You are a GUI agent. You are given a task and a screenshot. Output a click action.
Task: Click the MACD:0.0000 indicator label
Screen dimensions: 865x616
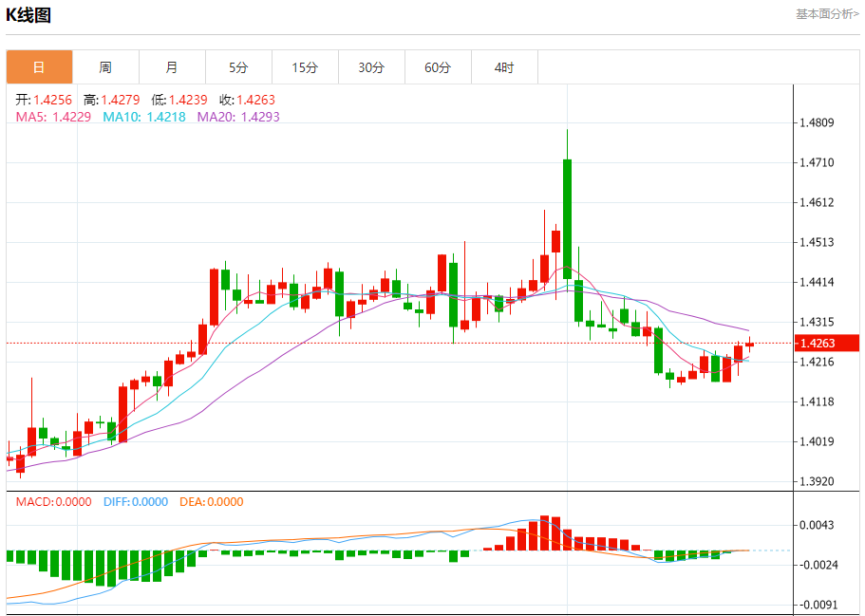[x=53, y=502]
